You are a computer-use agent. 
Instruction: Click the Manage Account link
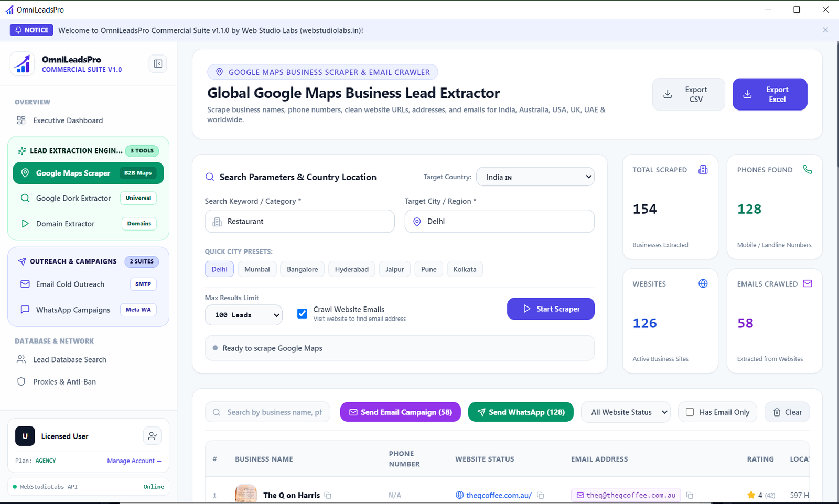(134, 461)
